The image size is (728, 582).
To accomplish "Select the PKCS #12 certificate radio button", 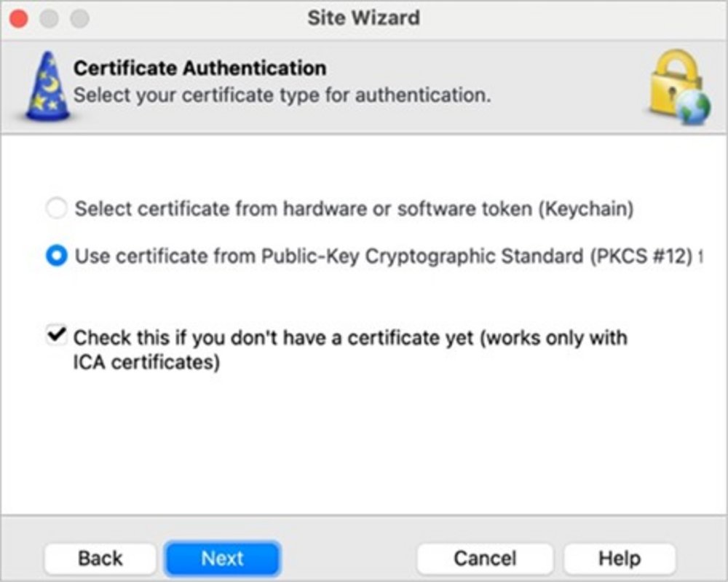I will pyautogui.click(x=56, y=256).
